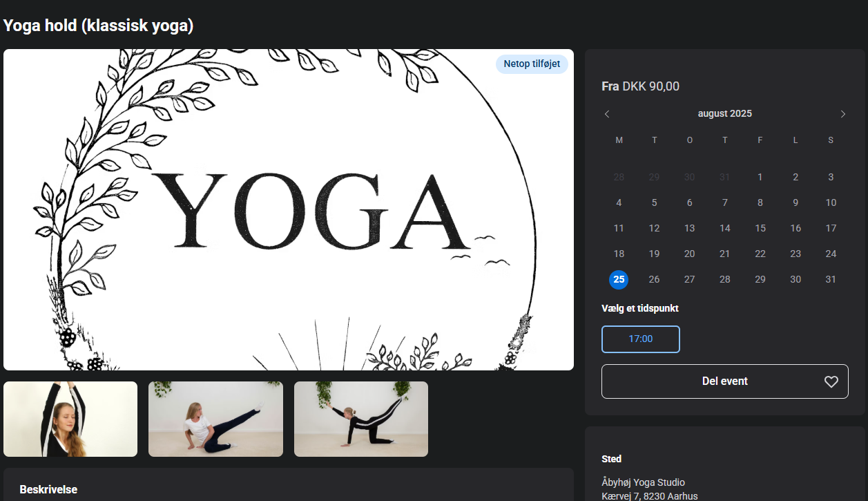Viewport: 868px width, 501px height.
Task: Click date 6 in the calendar
Action: 689,202
